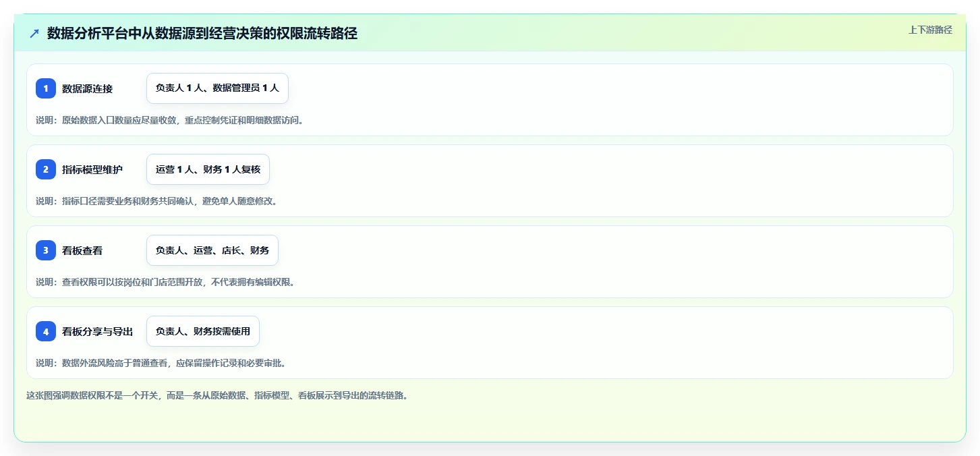Select the 看板分享与导出 step label
The height and width of the screenshot is (456, 980).
(98, 331)
